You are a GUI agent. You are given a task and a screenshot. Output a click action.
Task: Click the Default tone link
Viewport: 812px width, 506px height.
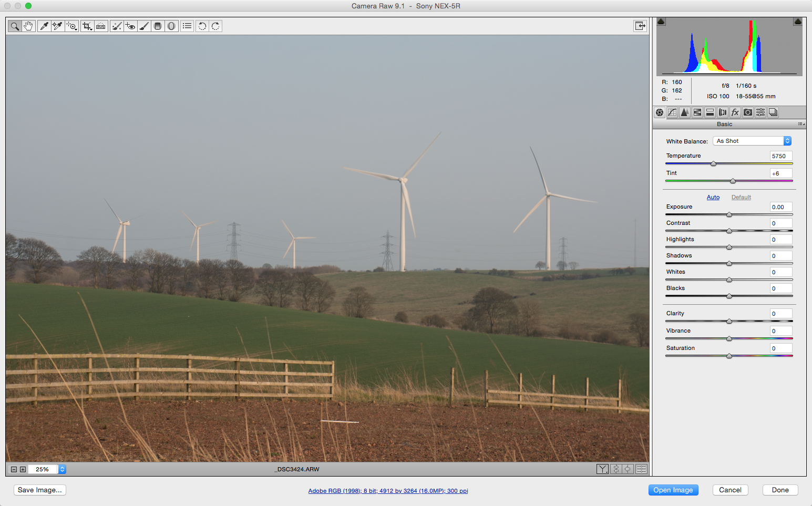click(741, 197)
